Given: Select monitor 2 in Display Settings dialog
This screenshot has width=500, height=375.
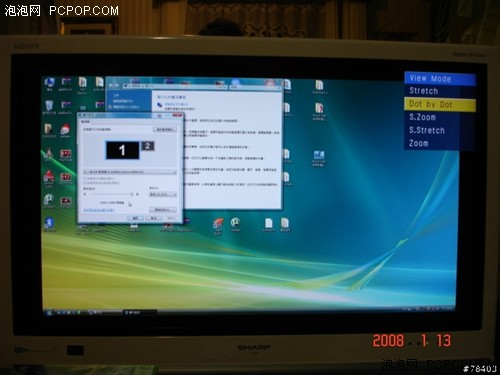Looking at the screenshot, I should (148, 146).
